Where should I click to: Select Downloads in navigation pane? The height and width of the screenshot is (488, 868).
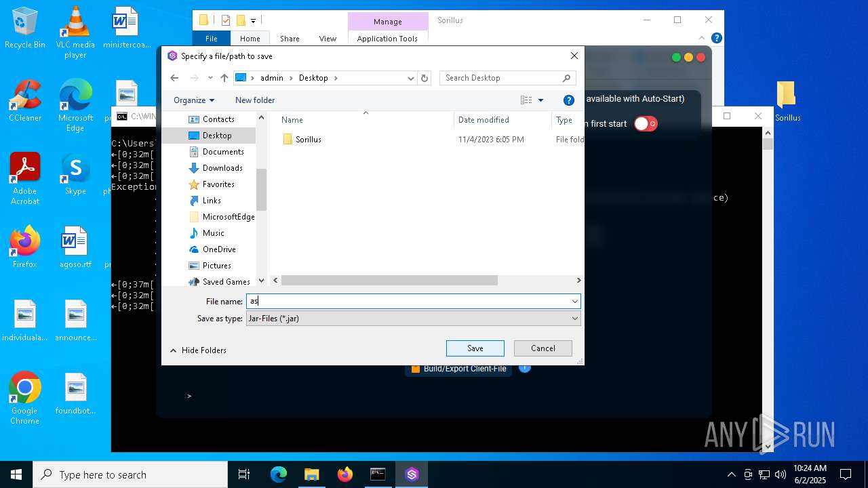(222, 168)
